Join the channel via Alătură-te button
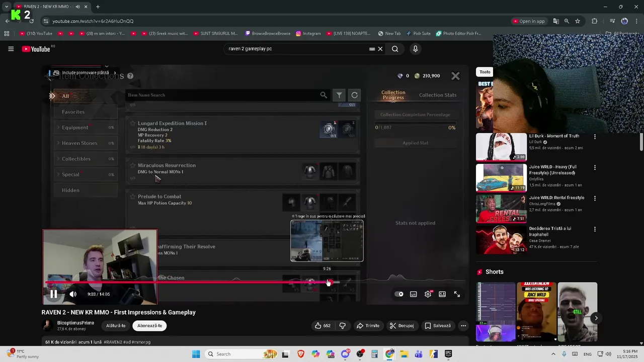The width and height of the screenshot is (644, 362). tap(116, 326)
